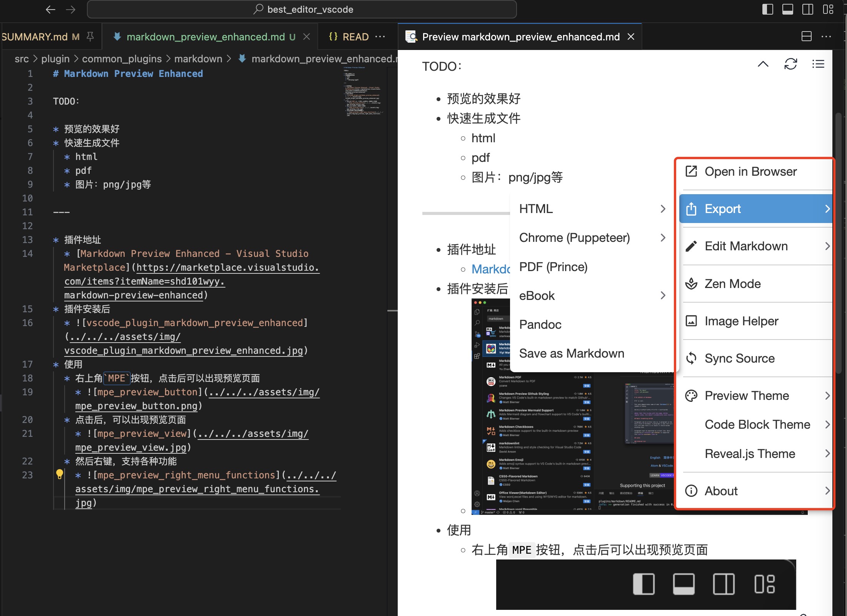Open more actions in preview group
Image resolution: width=847 pixels, height=616 pixels.
click(826, 37)
